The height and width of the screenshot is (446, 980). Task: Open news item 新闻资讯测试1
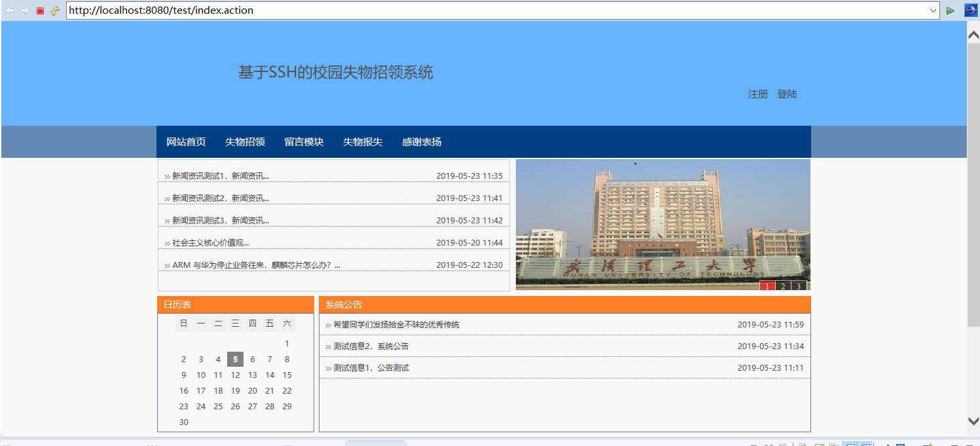click(x=221, y=176)
